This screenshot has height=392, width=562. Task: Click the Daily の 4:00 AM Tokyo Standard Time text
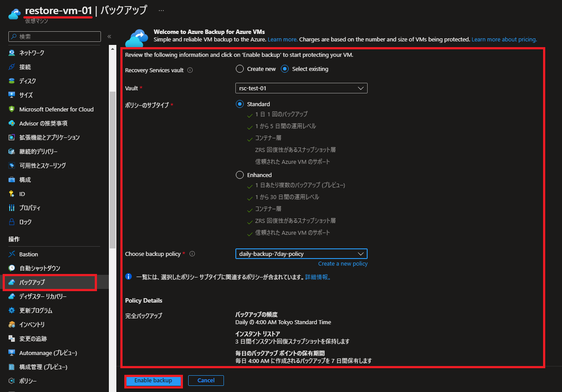(x=283, y=322)
